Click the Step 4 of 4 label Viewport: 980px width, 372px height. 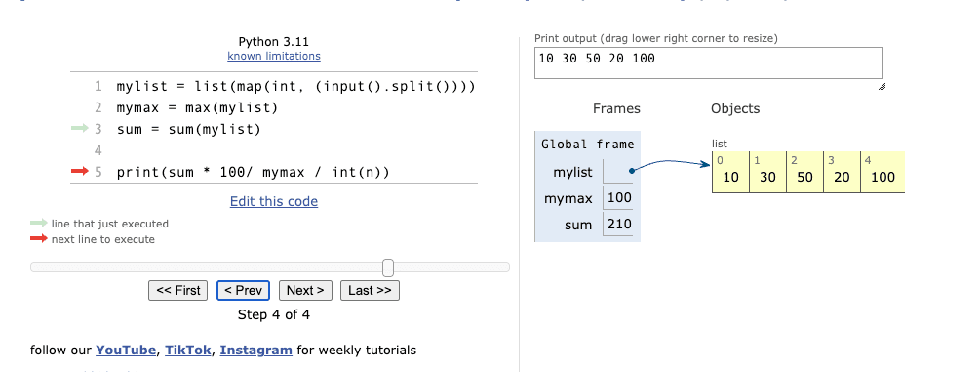[274, 314]
